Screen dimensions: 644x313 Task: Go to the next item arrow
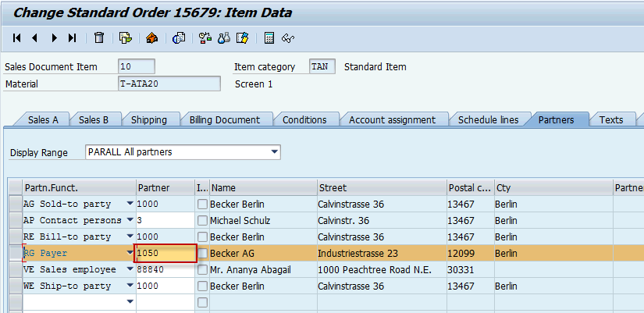pos(54,37)
